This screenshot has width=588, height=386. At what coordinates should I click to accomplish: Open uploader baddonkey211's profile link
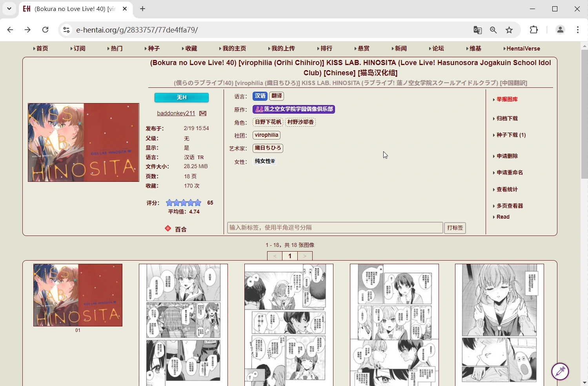(176, 113)
